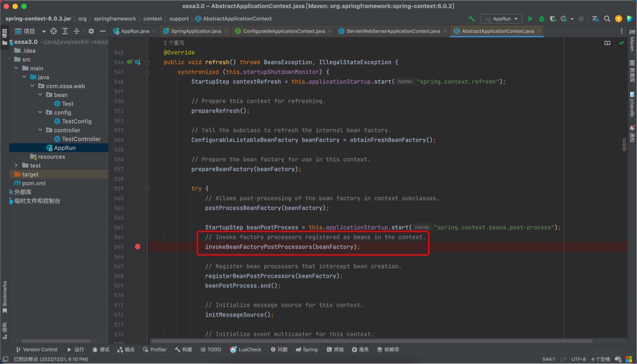Click the springframework breadcrumb segment
637x364 pixels.
(x=115, y=19)
